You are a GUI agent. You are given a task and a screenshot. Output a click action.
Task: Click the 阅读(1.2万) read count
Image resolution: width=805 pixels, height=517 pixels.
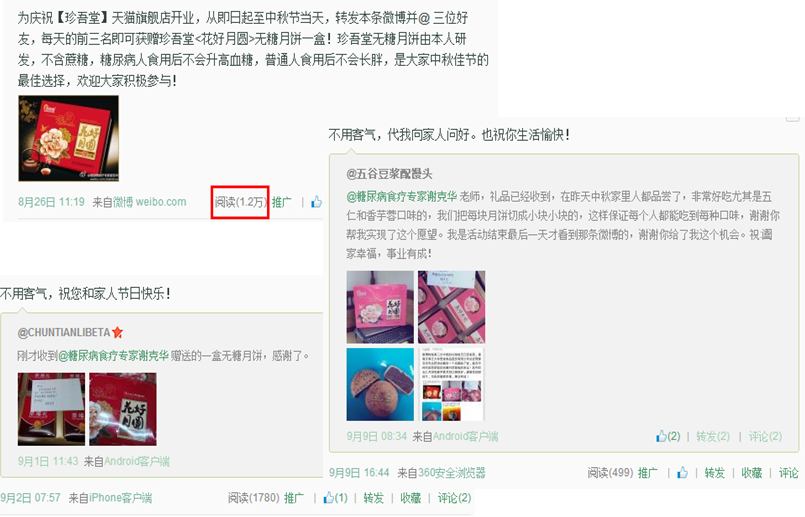coord(240,202)
